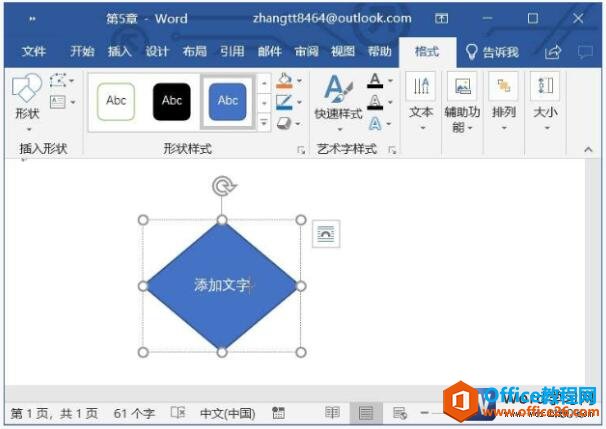Expand the full shape styles gallery
Image resolution: width=606 pixels, height=429 pixels.
click(264, 123)
